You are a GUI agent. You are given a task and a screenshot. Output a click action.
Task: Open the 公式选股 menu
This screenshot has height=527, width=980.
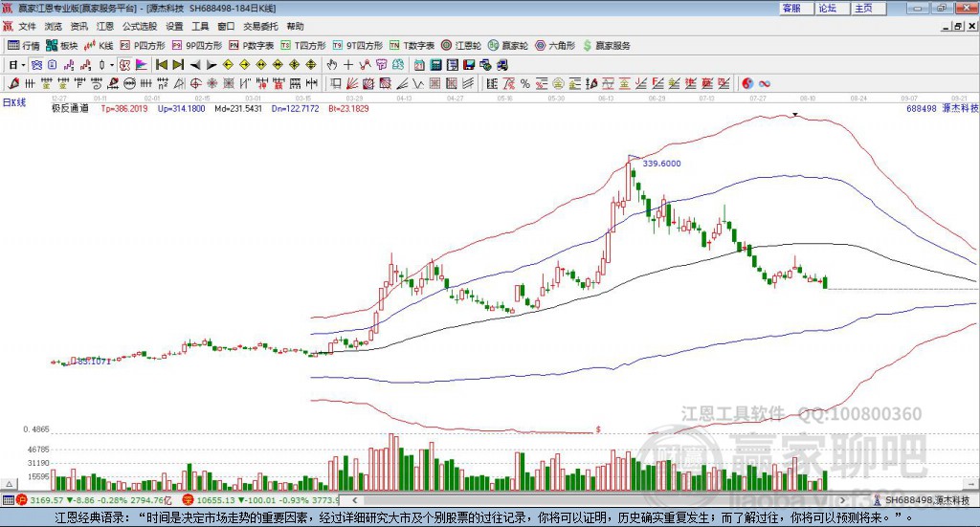pyautogui.click(x=140, y=26)
